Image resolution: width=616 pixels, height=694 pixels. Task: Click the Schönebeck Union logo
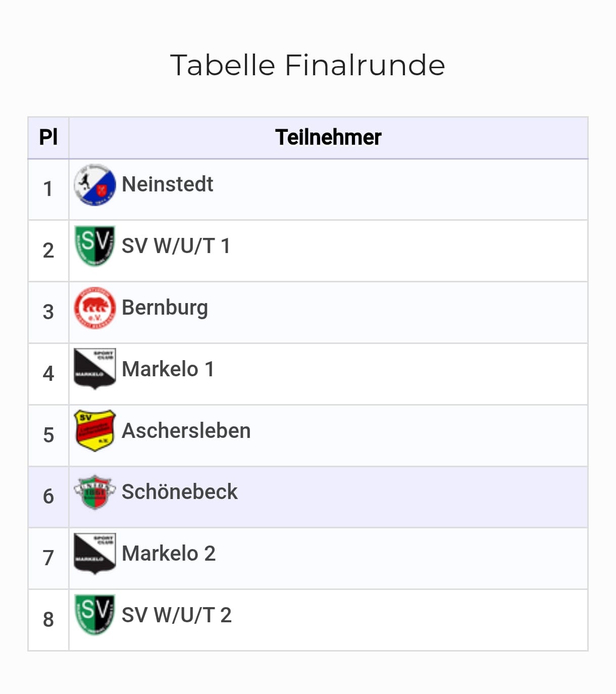(x=94, y=492)
